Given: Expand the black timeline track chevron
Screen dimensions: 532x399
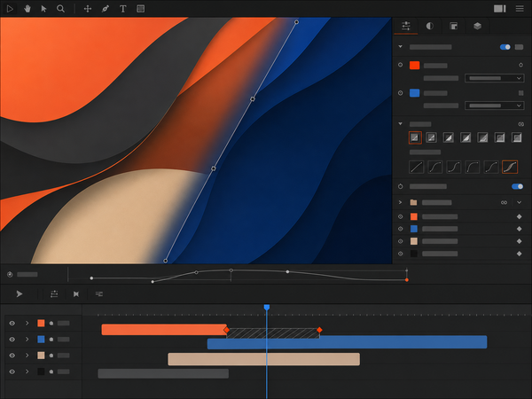Looking at the screenshot, I should point(27,372).
